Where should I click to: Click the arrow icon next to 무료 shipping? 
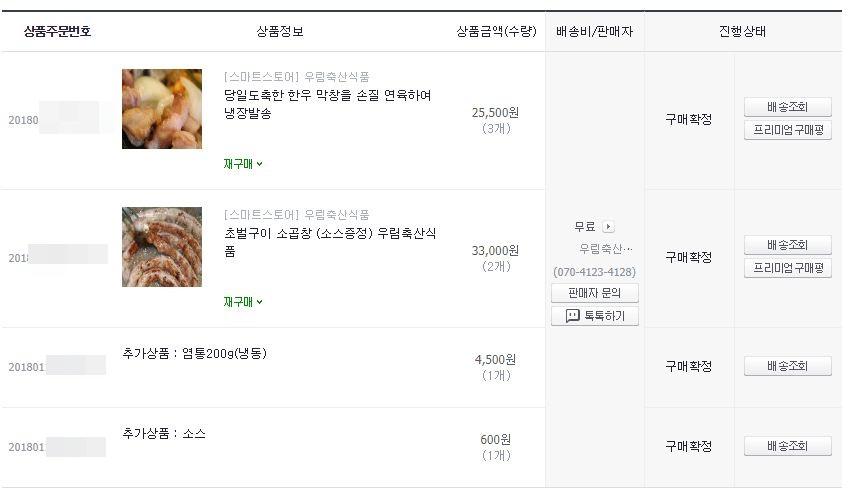[608, 226]
